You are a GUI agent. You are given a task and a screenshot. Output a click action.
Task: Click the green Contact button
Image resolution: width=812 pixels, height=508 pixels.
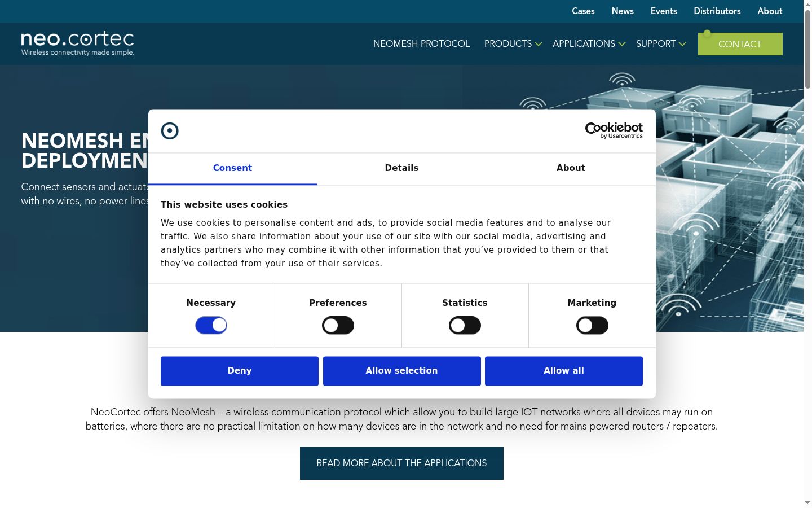click(x=740, y=44)
